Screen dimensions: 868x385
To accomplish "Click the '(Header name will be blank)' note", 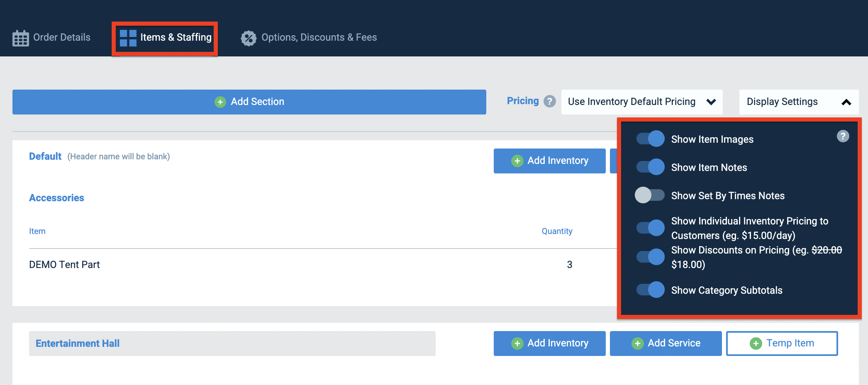I will [x=119, y=156].
